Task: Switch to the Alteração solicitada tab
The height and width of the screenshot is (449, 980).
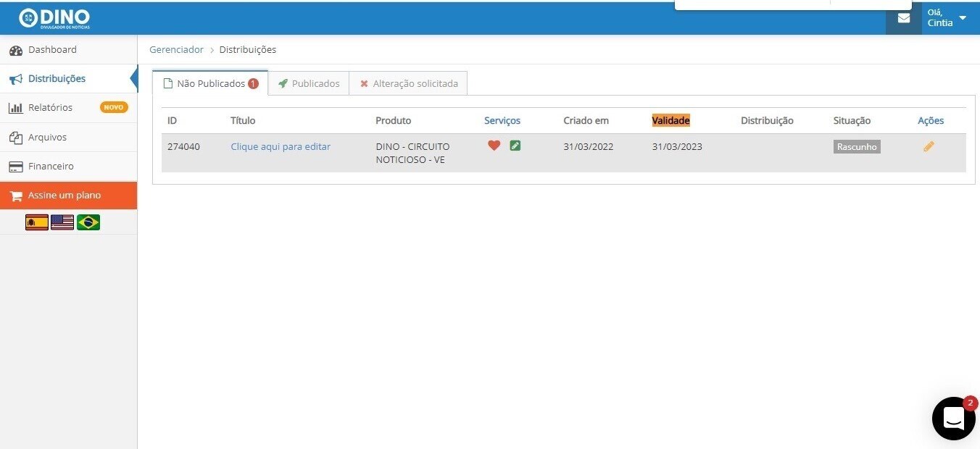Action: pos(409,83)
